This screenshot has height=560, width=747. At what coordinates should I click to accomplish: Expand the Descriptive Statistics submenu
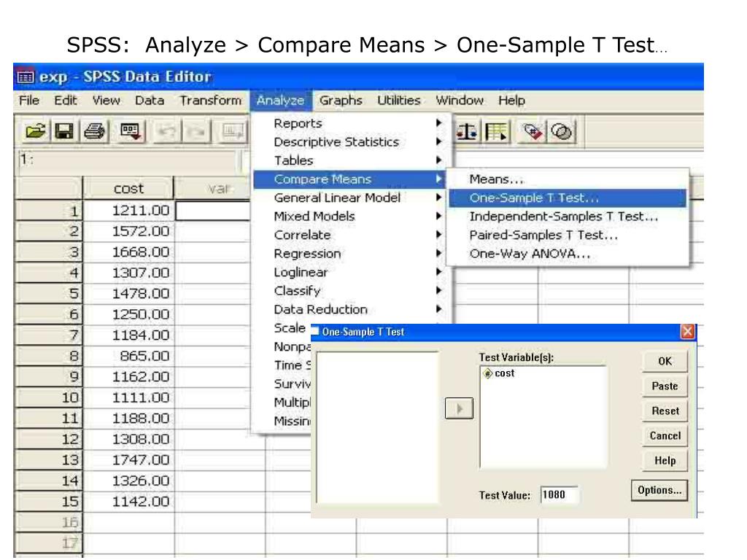[x=352, y=142]
